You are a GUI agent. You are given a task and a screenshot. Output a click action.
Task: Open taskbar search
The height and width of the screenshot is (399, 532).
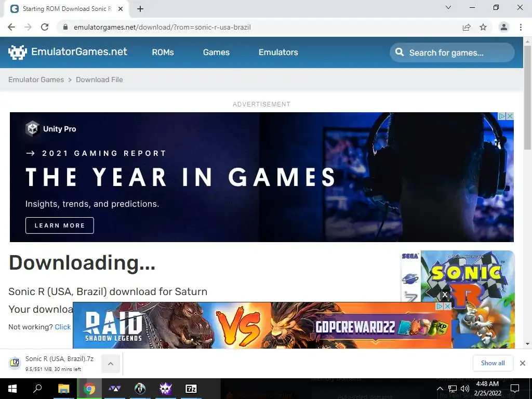tap(37, 389)
